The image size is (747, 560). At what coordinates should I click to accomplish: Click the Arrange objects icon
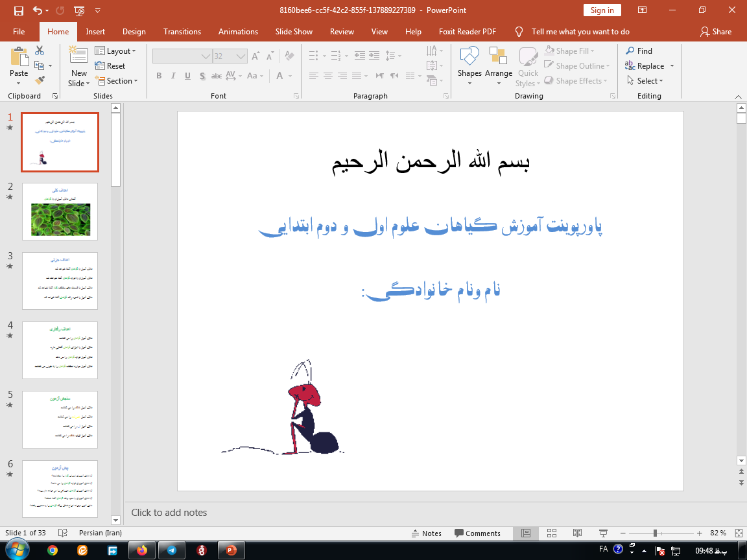[498, 64]
